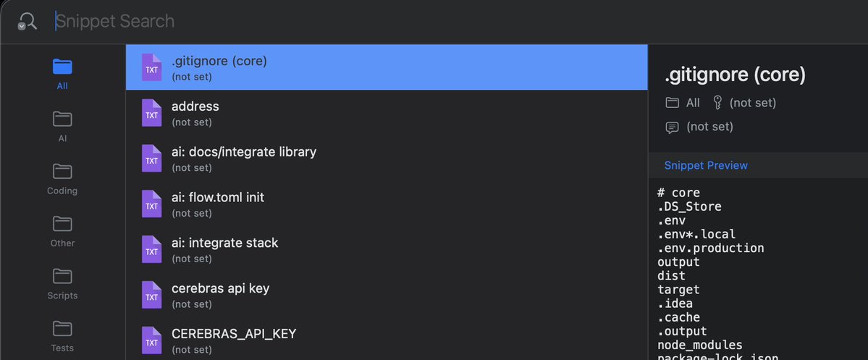The height and width of the screenshot is (360, 868).
Task: Click the folder icon next to All in details
Action: [672, 103]
